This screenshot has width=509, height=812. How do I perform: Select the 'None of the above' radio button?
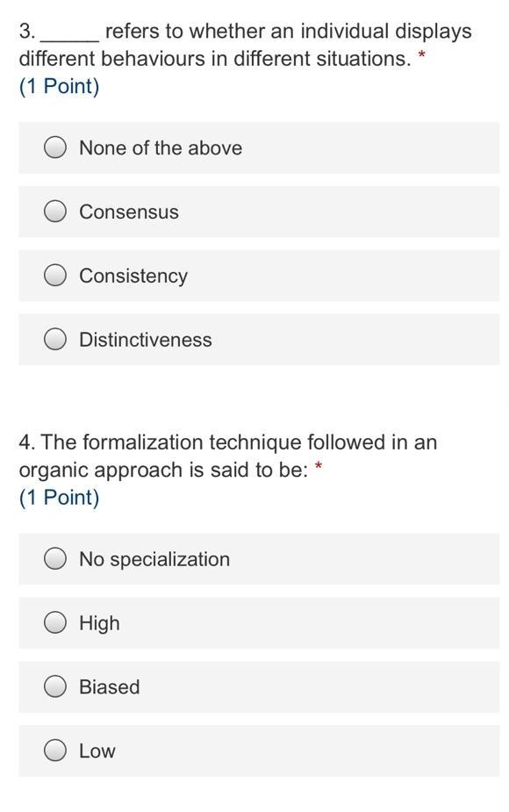(55, 147)
